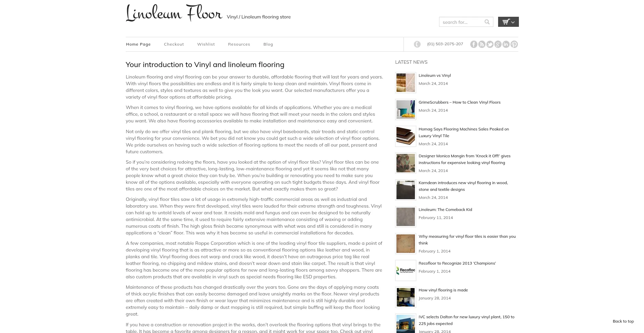
Task: Click the 'February 11, 2014' date text
Action: point(436,218)
